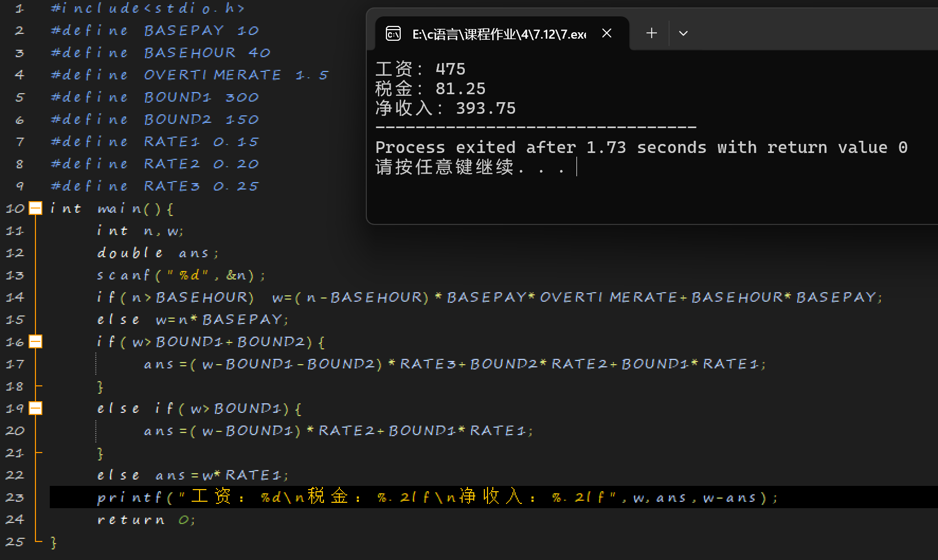The height and width of the screenshot is (560, 938).
Task: Close the 7.exe terminal tab
Action: pyautogui.click(x=607, y=33)
